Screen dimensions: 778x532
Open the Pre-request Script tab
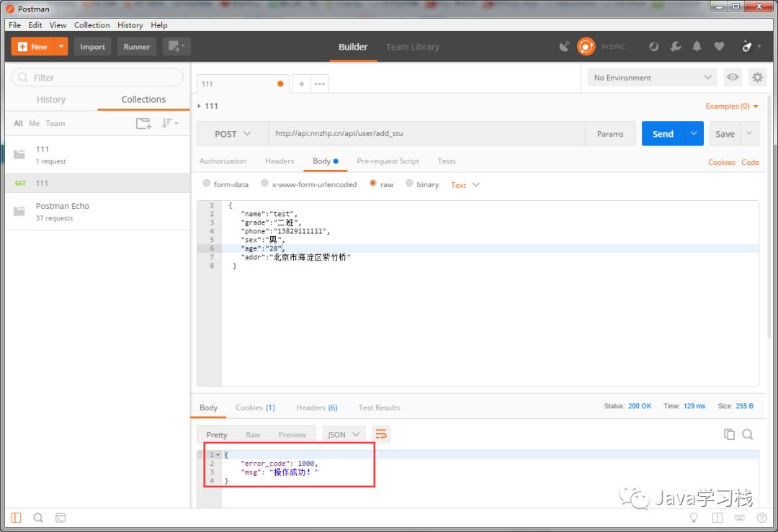point(388,161)
